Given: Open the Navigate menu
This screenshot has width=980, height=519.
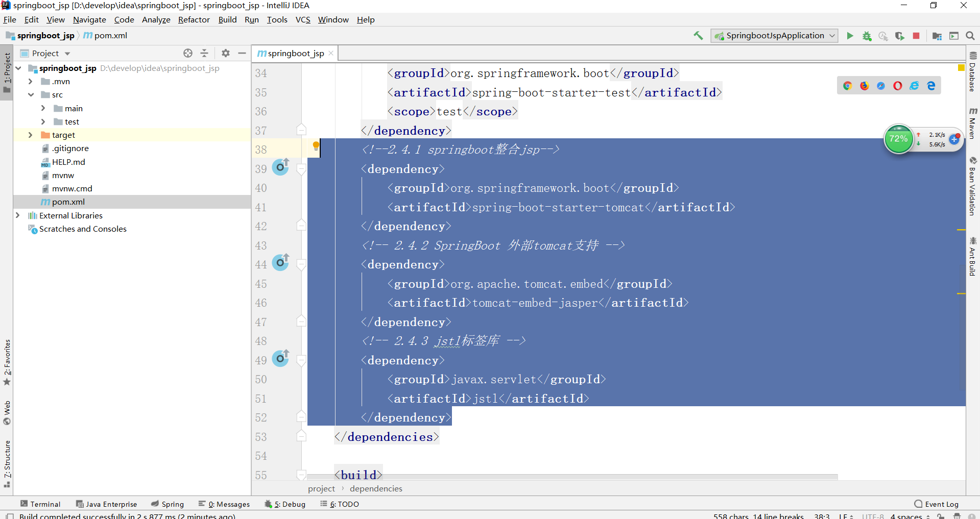Looking at the screenshot, I should [89, 19].
